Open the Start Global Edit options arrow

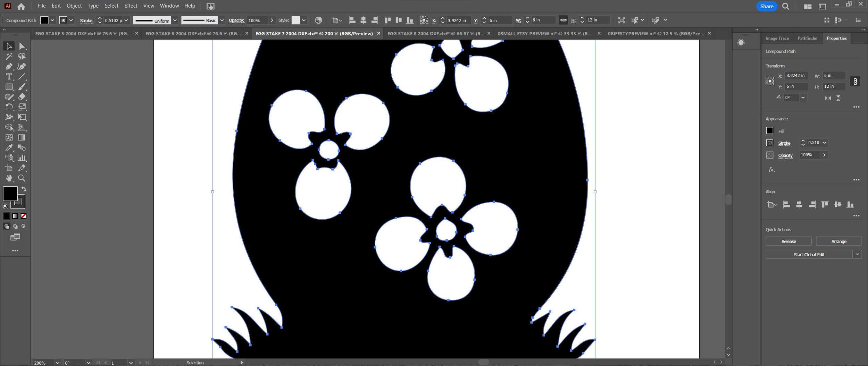pyautogui.click(x=857, y=255)
